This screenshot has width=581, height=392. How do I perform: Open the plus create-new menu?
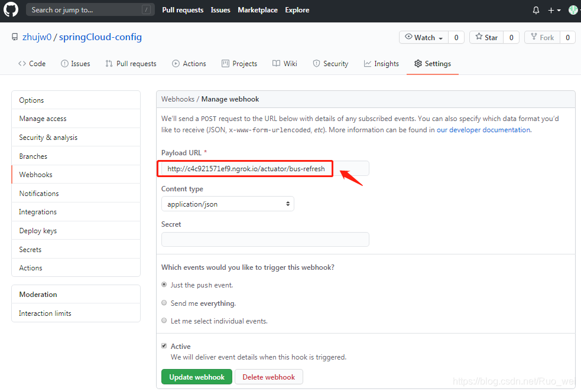pos(554,11)
